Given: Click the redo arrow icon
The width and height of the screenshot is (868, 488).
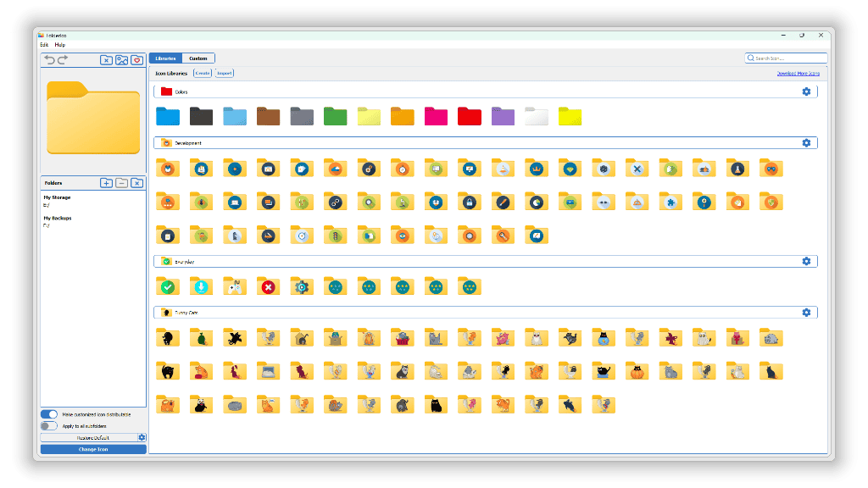Looking at the screenshot, I should pyautogui.click(x=63, y=60).
